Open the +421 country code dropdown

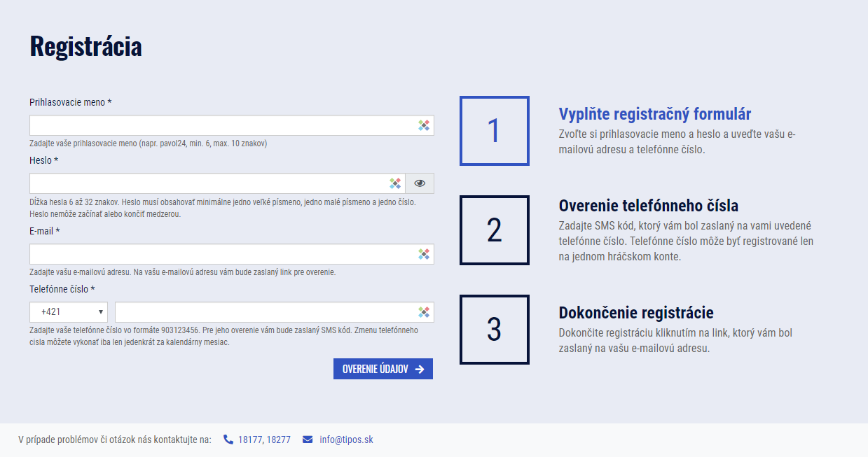(69, 312)
